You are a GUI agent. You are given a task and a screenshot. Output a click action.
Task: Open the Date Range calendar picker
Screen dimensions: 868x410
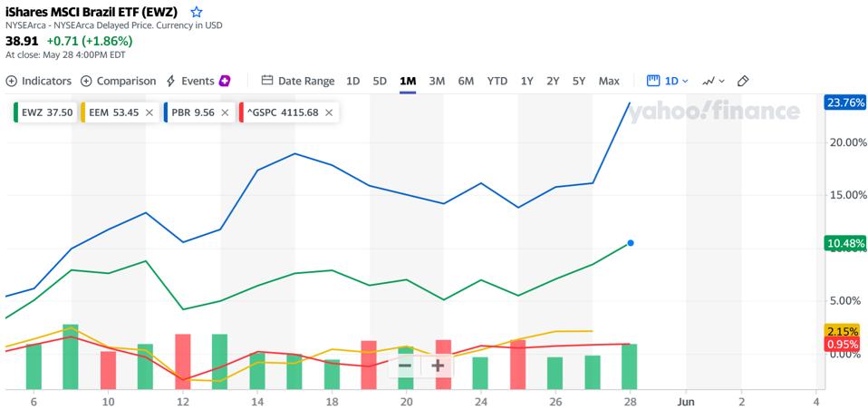click(x=298, y=81)
